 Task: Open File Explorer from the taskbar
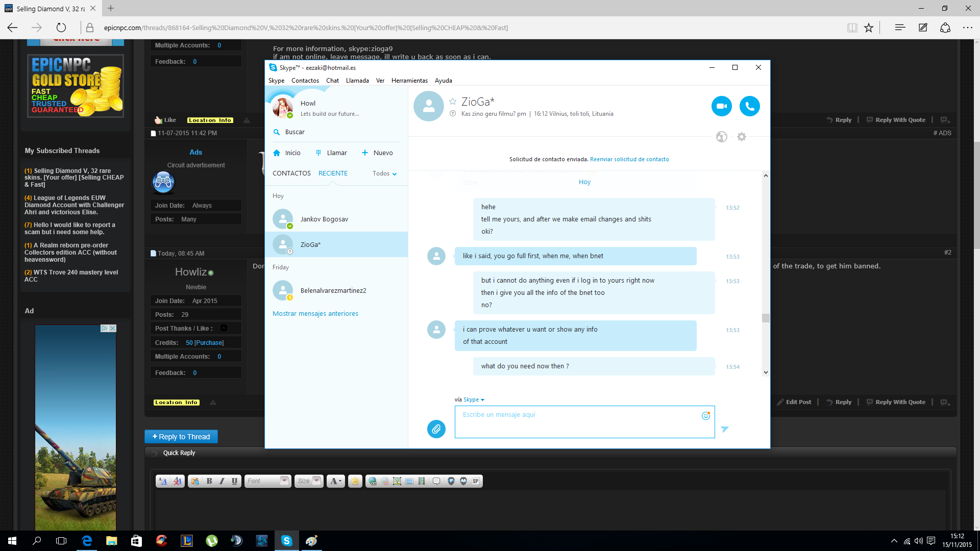[x=111, y=541]
